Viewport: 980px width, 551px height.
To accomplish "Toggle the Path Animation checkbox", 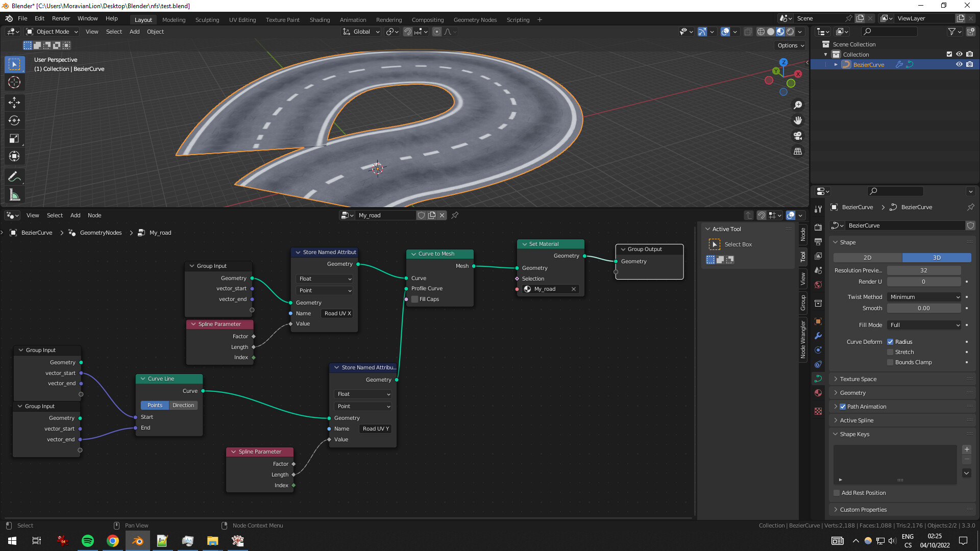I will click(x=843, y=407).
